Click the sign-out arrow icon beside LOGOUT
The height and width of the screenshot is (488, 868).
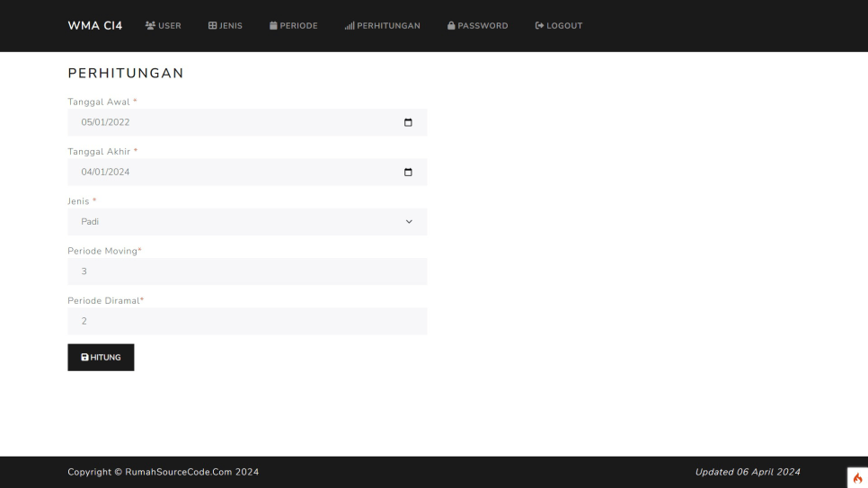(539, 26)
